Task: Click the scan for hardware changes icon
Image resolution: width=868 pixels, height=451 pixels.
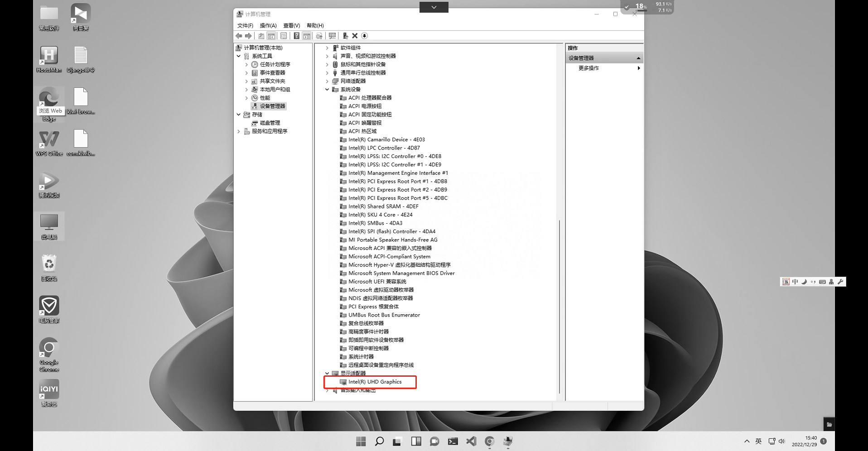Action: pos(332,36)
